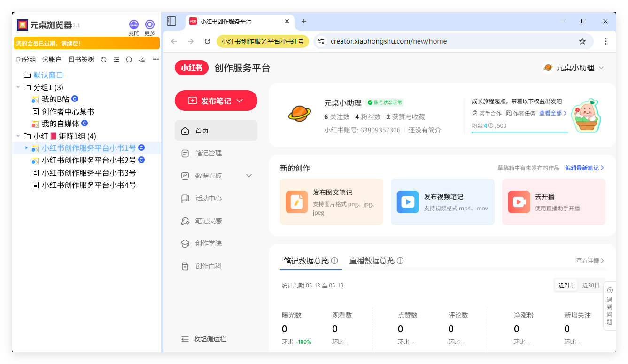The image size is (628, 364).
Task: Add a new 账户 account
Action: 52,60
